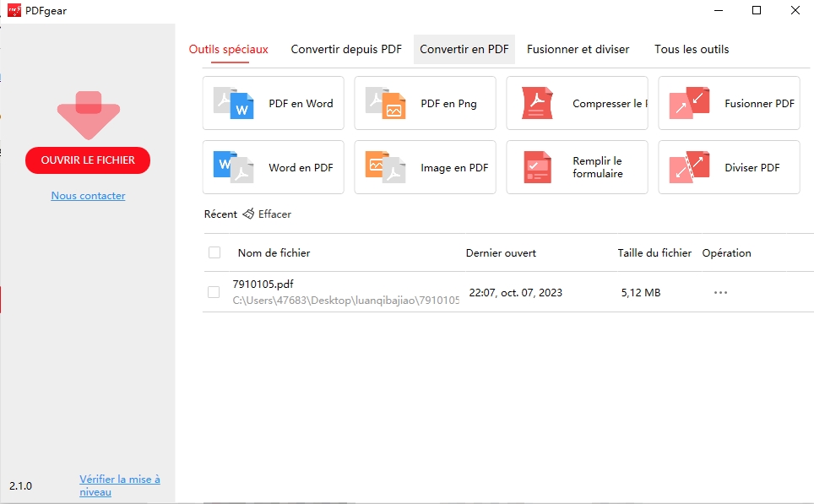The width and height of the screenshot is (814, 504).
Task: Launch the Compresser le PDF tool
Action: [x=576, y=103]
